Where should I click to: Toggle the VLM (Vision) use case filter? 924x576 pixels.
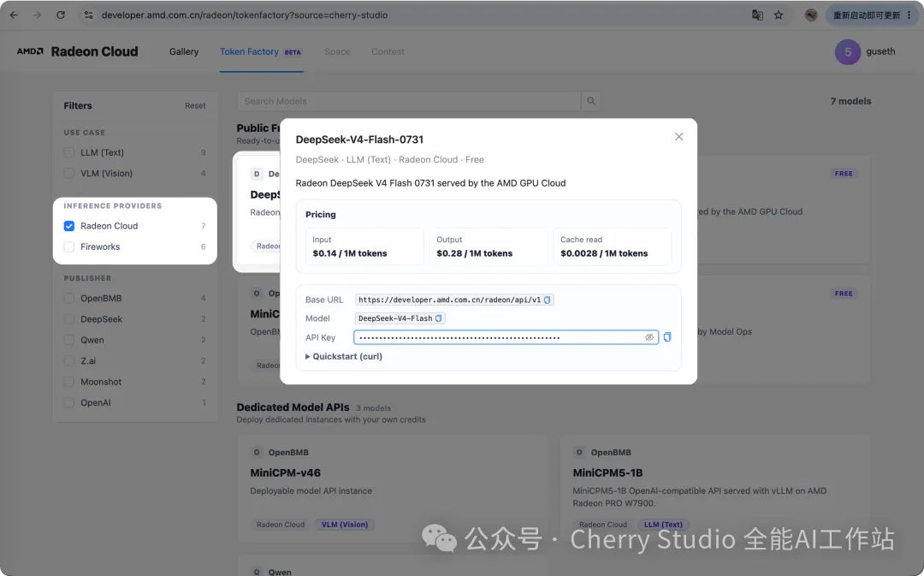(69, 174)
